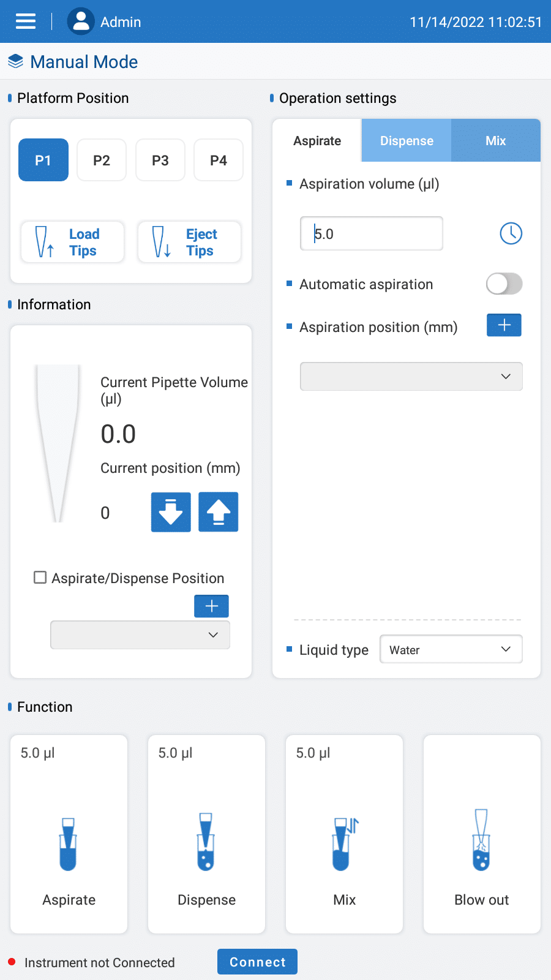Viewport: 551px width, 980px height.
Task: Click the Admin user avatar icon
Action: click(80, 21)
